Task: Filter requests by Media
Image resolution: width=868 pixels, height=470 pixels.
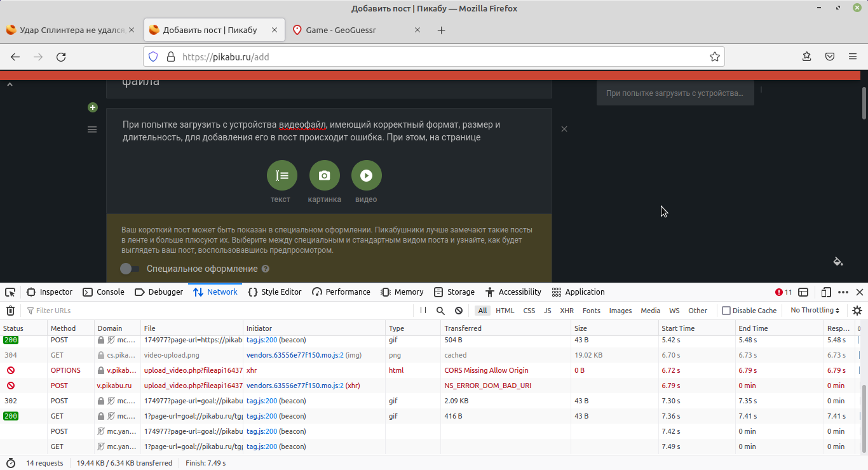Action: point(651,311)
